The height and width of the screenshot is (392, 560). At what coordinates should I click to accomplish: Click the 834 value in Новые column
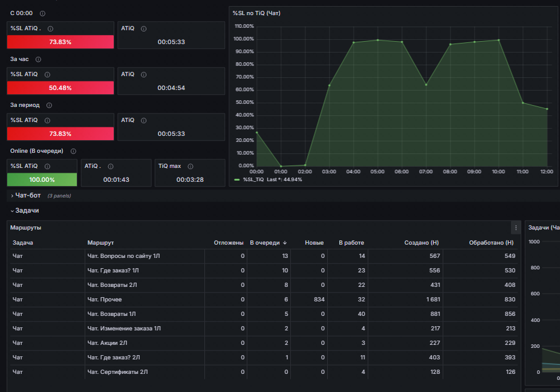coord(319,300)
